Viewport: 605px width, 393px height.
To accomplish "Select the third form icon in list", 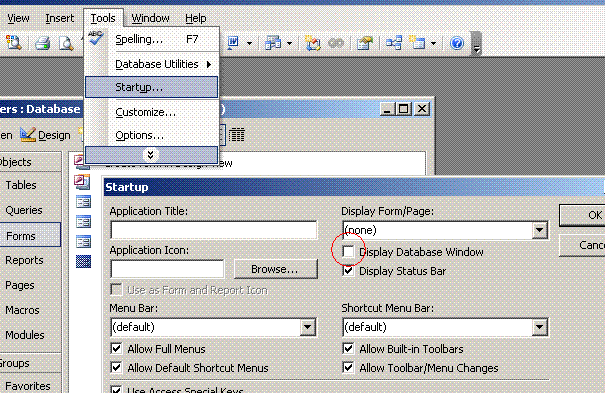I will click(83, 242).
